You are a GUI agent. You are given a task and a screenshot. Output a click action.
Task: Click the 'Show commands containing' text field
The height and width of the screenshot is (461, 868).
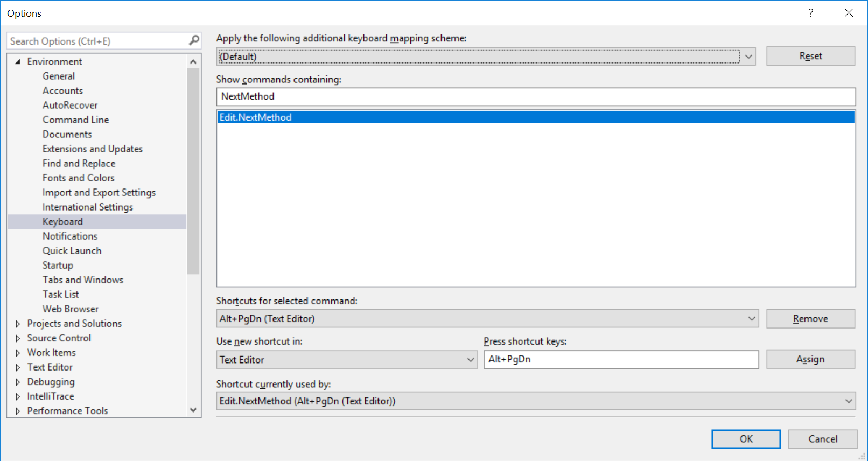coord(535,97)
